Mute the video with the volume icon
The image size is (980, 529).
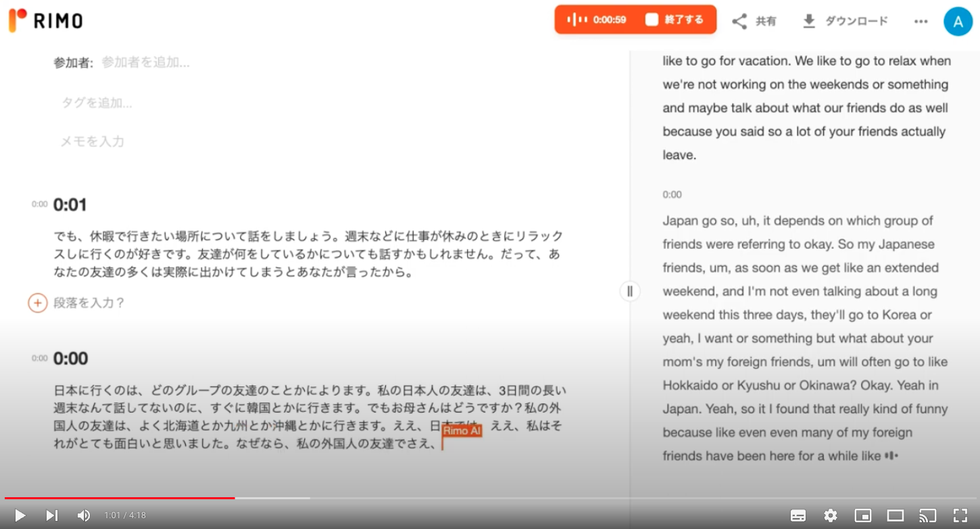tap(83, 515)
